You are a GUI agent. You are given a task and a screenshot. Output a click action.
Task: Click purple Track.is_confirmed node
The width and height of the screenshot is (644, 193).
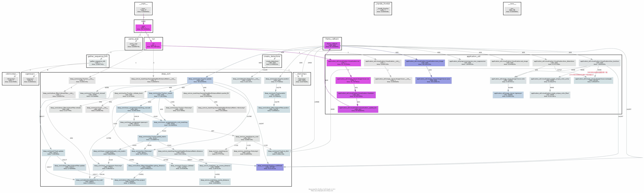tap(270, 167)
